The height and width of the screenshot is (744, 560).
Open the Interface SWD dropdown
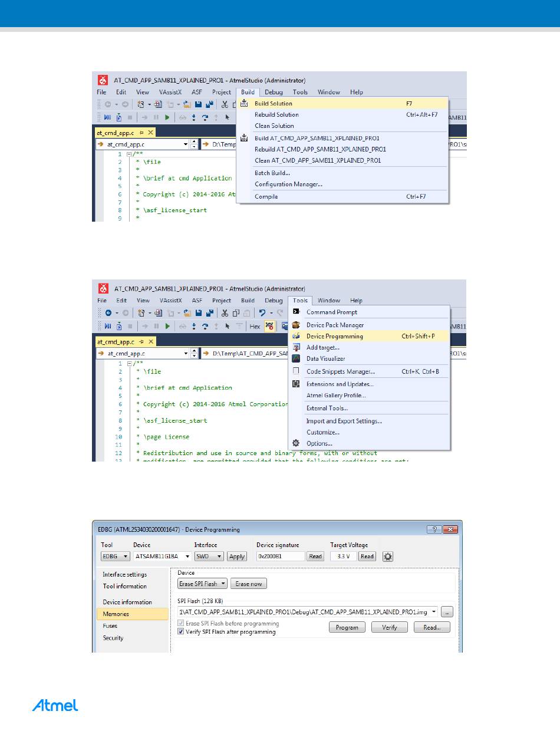tap(209, 556)
